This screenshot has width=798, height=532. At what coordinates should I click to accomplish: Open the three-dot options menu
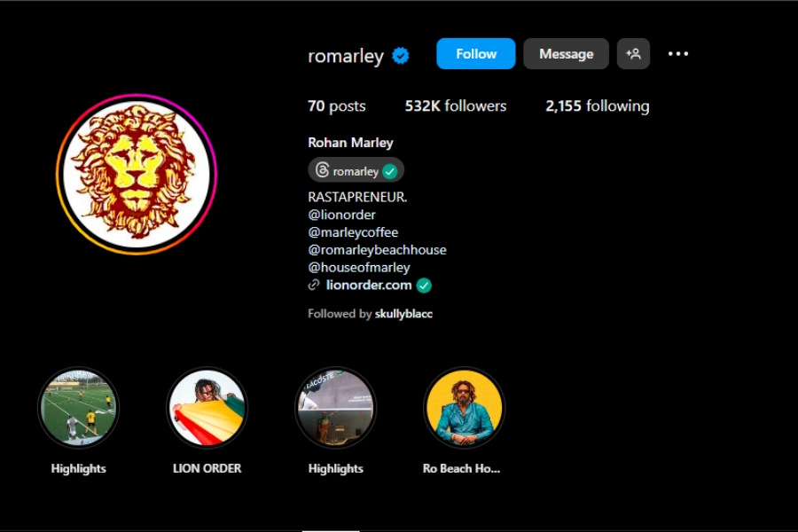678,53
